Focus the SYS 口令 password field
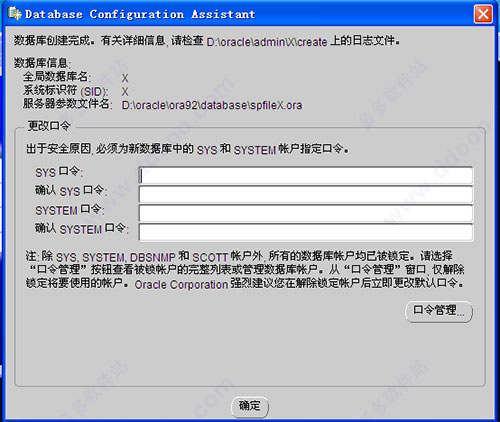500x422 pixels. click(306, 175)
